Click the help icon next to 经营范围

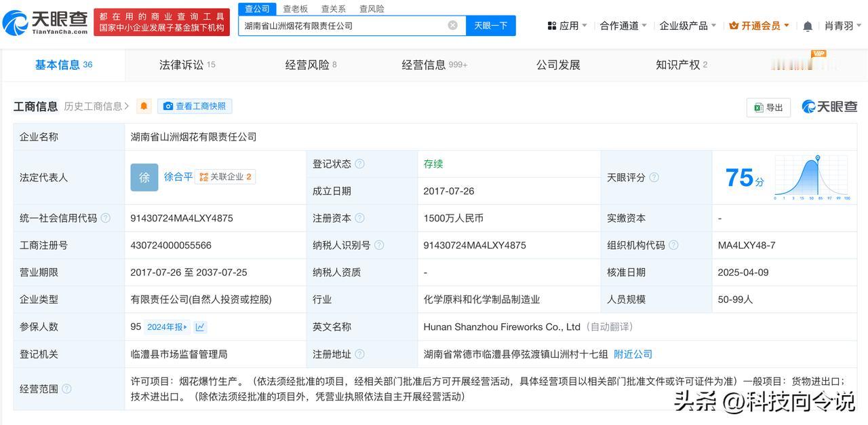coord(66,389)
